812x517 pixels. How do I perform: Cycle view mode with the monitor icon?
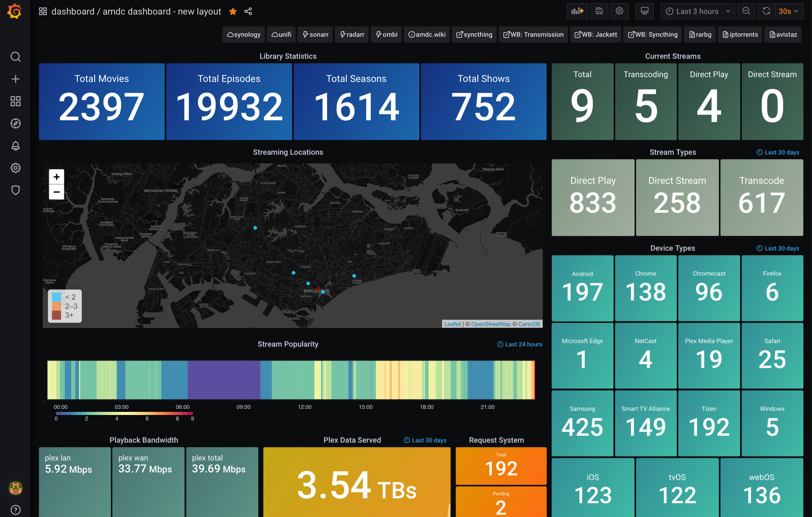[644, 11]
